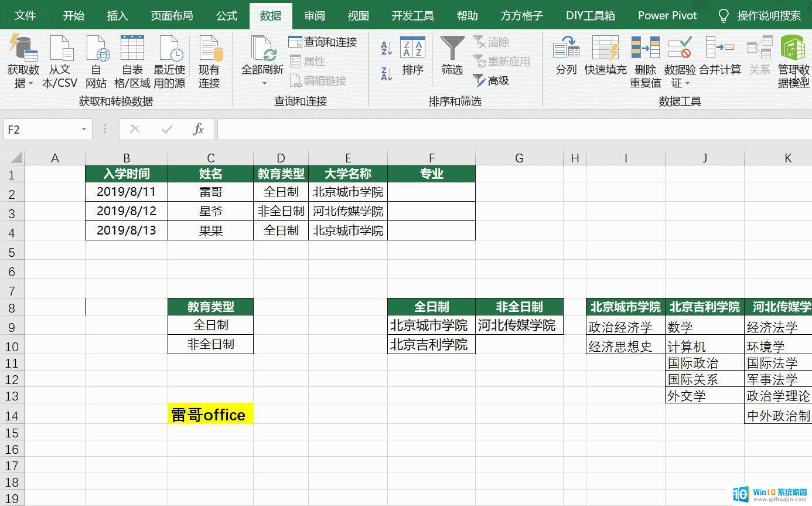Select the 河北传媒学院 cell in row 3
Viewport: 812px width, 506px height.
(x=348, y=211)
